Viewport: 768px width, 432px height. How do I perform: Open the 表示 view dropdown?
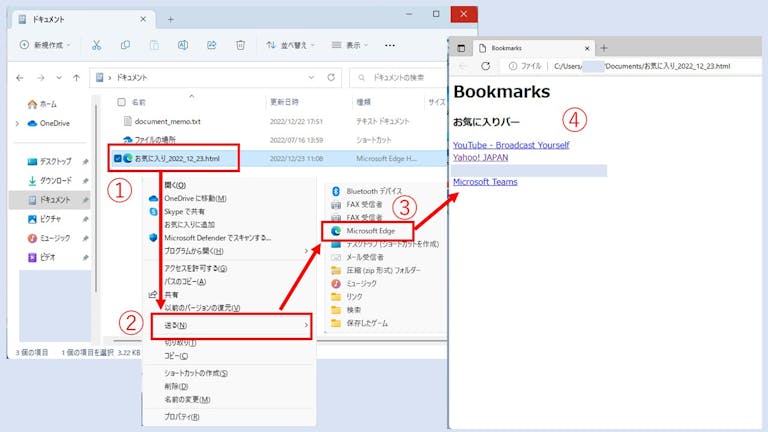click(350, 45)
